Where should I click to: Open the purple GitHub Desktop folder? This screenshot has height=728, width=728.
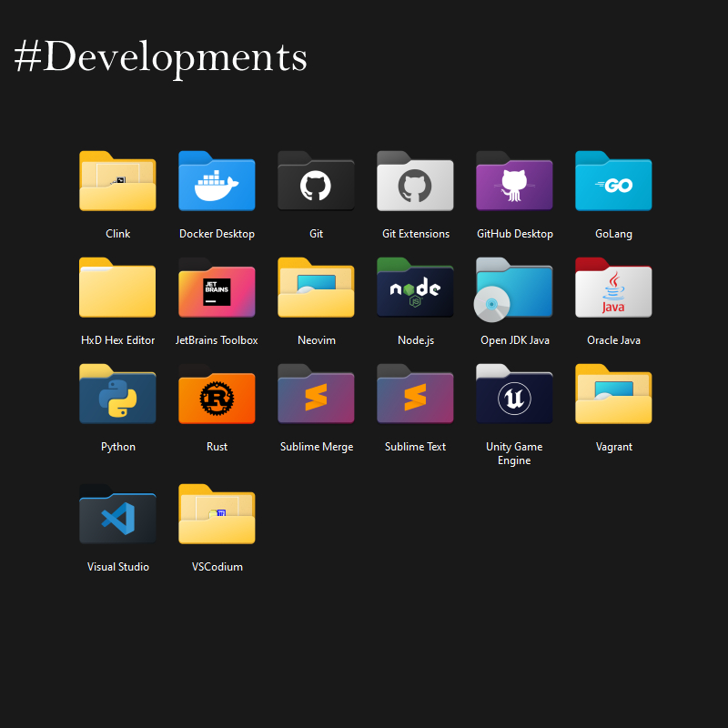click(514, 182)
